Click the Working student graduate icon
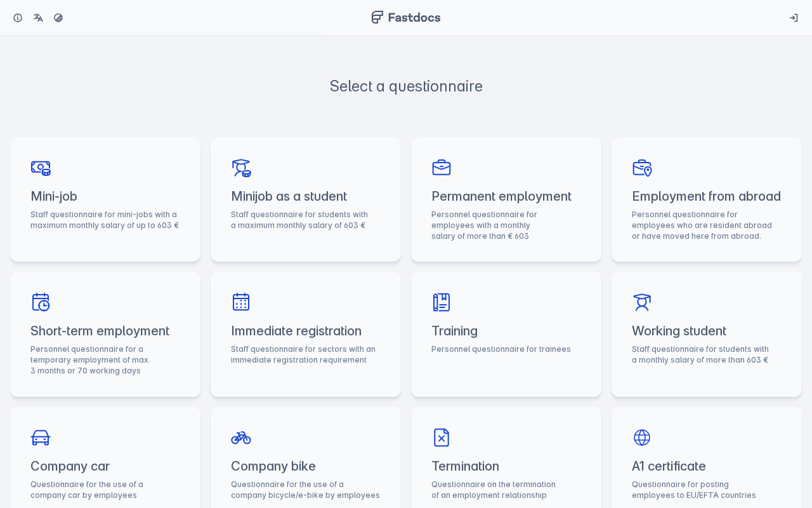Viewport: 812px width, 508px height. click(642, 302)
